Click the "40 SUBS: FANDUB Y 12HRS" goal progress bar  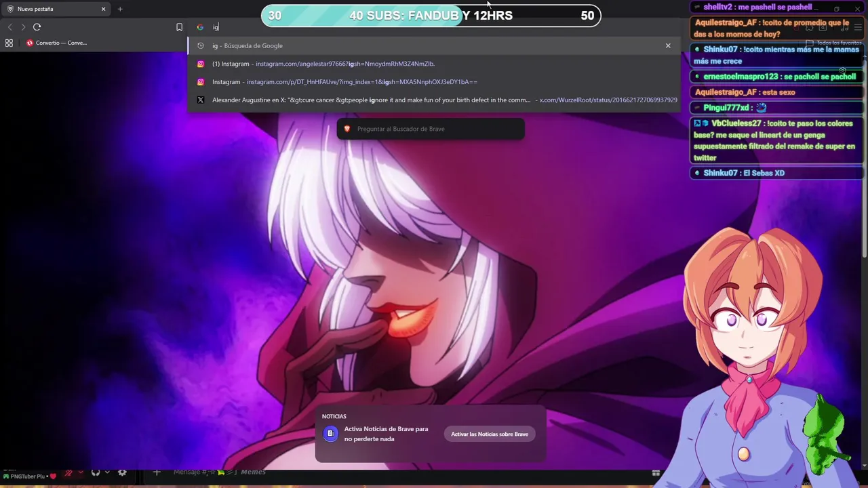click(x=431, y=16)
